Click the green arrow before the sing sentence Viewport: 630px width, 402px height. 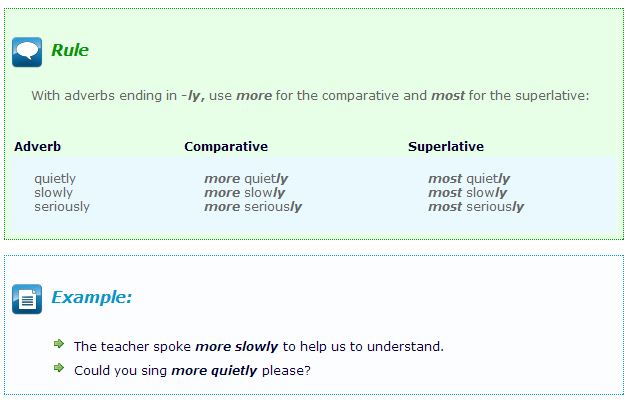60,369
